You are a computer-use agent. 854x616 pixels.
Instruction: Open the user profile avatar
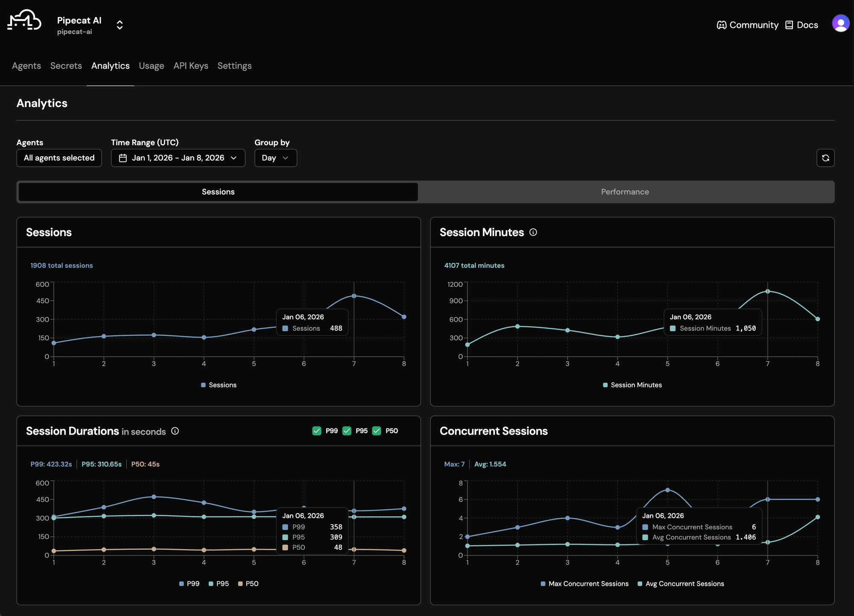(x=840, y=23)
